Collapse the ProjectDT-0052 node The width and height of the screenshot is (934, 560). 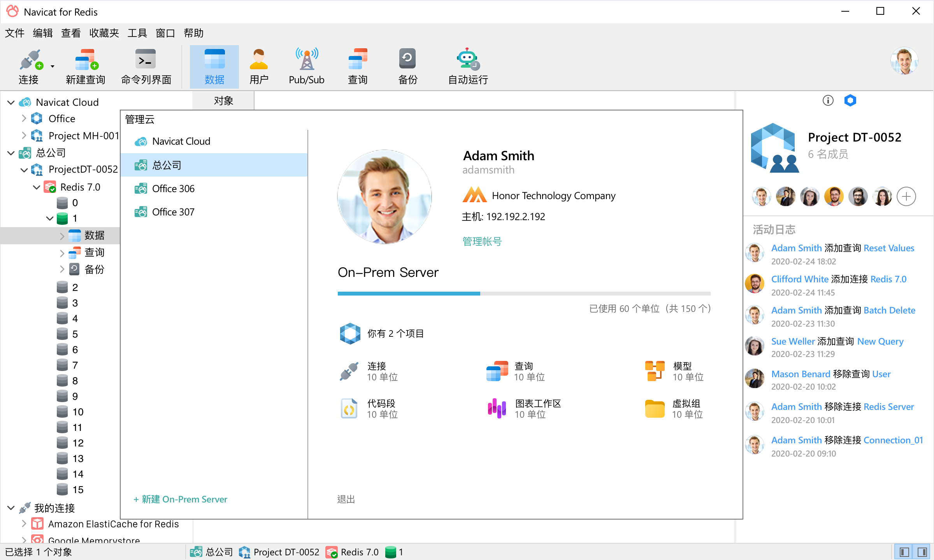point(24,170)
